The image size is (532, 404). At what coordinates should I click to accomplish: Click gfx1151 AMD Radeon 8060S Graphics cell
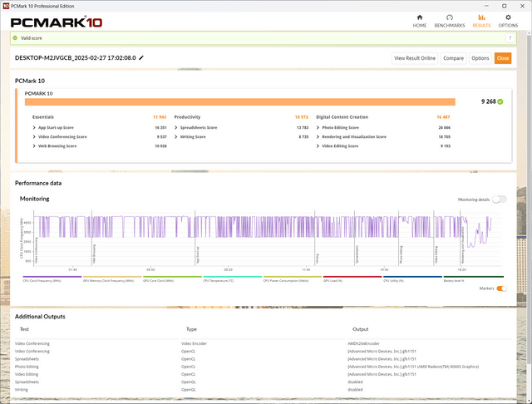(x=413, y=367)
